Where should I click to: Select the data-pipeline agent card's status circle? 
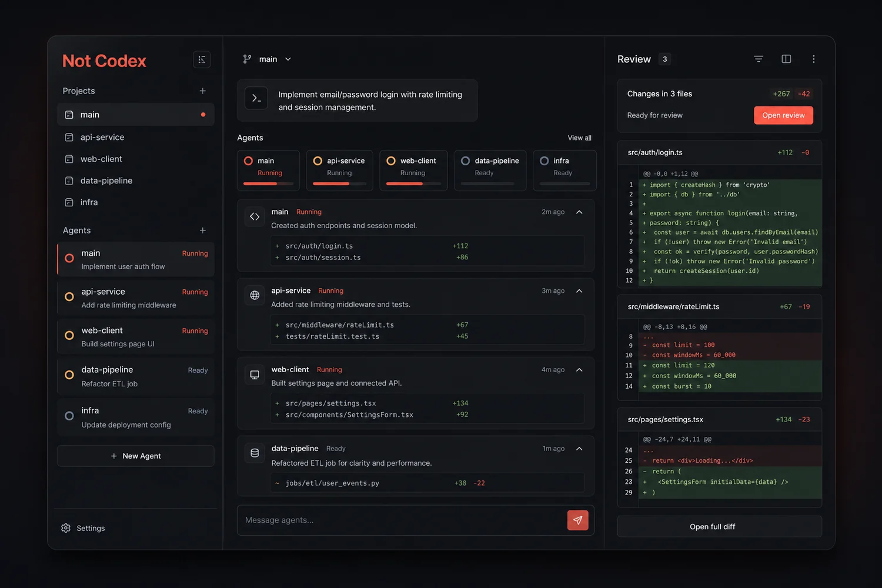(x=466, y=161)
